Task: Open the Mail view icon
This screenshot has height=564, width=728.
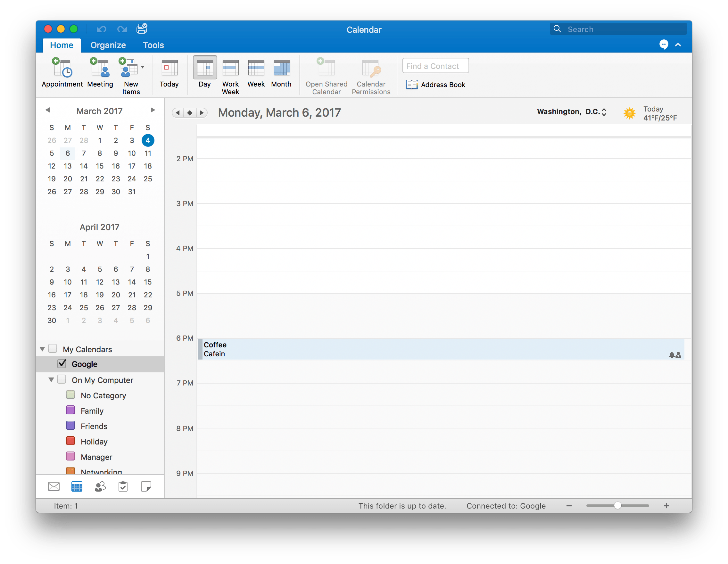Action: coord(54,487)
